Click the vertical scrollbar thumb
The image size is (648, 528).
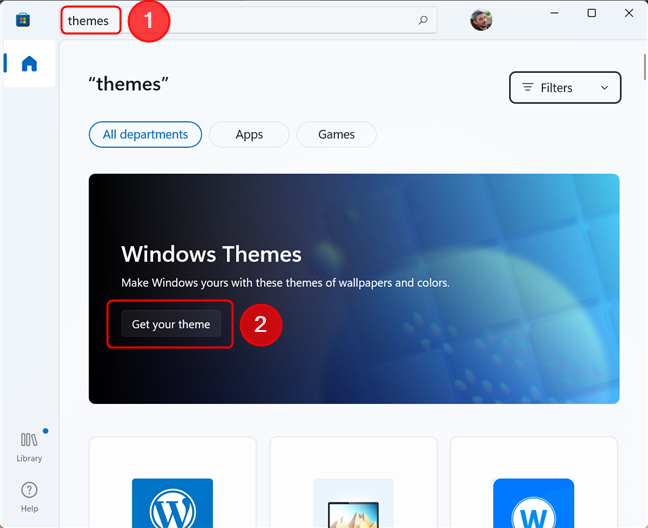point(645,67)
